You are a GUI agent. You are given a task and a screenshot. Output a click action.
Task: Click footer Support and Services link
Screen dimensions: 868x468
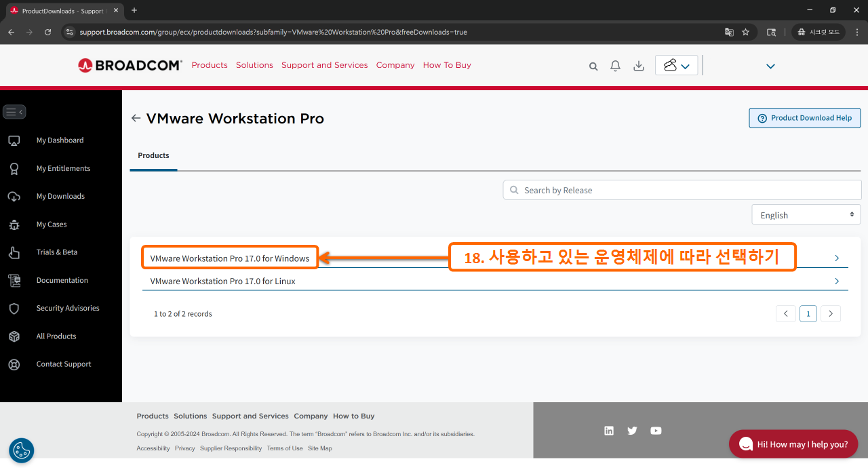point(250,416)
